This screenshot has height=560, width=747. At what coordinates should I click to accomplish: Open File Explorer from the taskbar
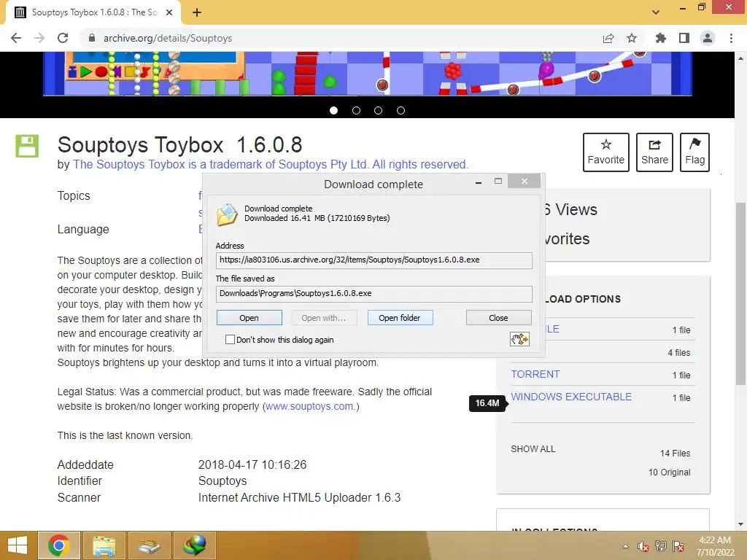pyautogui.click(x=104, y=545)
